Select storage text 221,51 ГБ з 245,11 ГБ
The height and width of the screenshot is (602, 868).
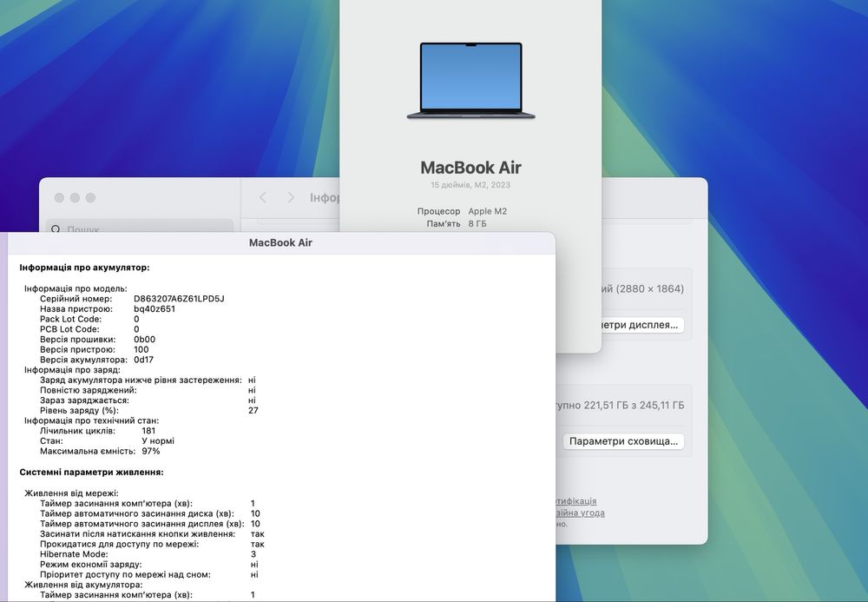pyautogui.click(x=634, y=406)
